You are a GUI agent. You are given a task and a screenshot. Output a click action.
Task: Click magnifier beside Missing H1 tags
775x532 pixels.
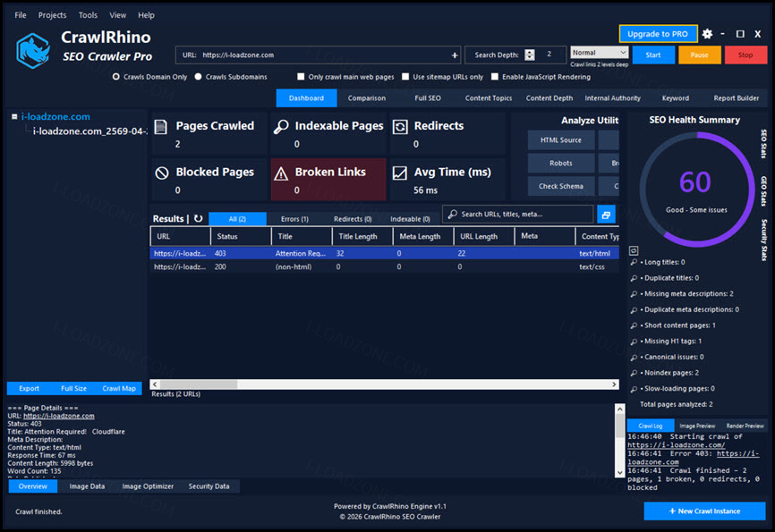tap(634, 342)
